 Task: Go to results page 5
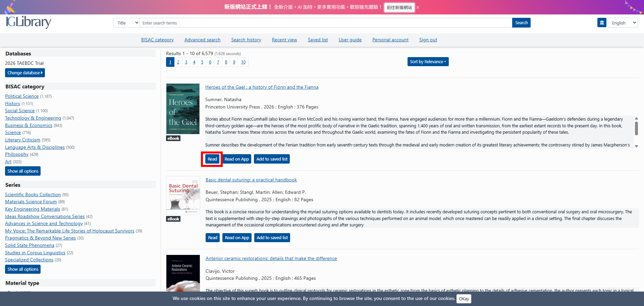(x=202, y=62)
